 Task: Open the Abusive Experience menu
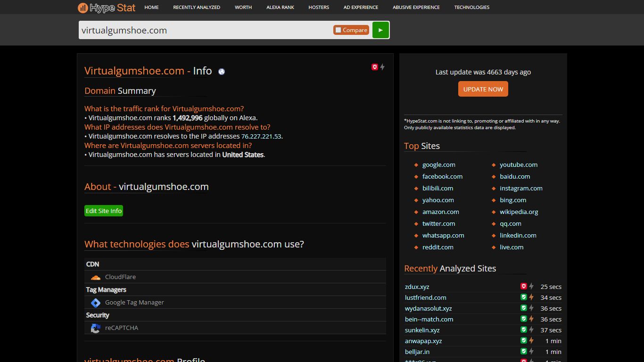tap(416, 7)
